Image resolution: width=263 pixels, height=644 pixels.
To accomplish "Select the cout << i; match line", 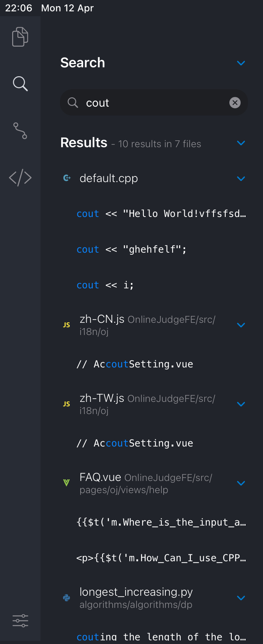I will 105,285.
